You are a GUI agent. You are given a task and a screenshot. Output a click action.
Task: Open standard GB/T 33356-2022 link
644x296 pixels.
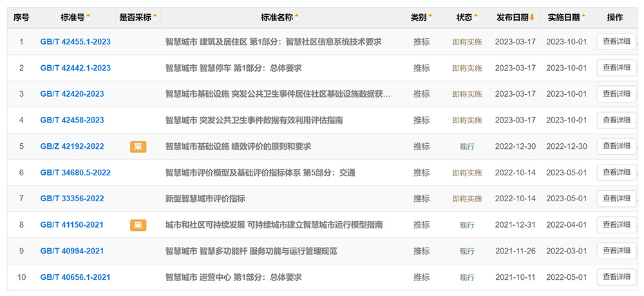click(x=72, y=199)
